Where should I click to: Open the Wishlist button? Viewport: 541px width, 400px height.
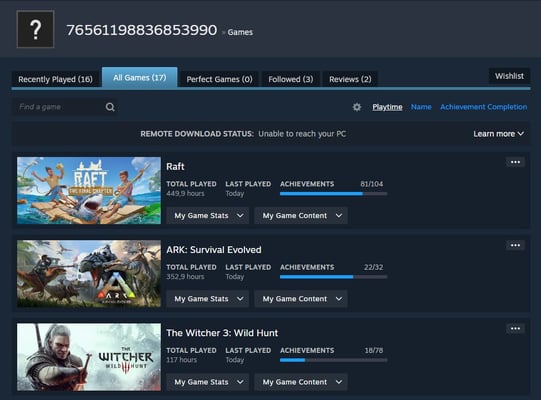click(x=509, y=76)
